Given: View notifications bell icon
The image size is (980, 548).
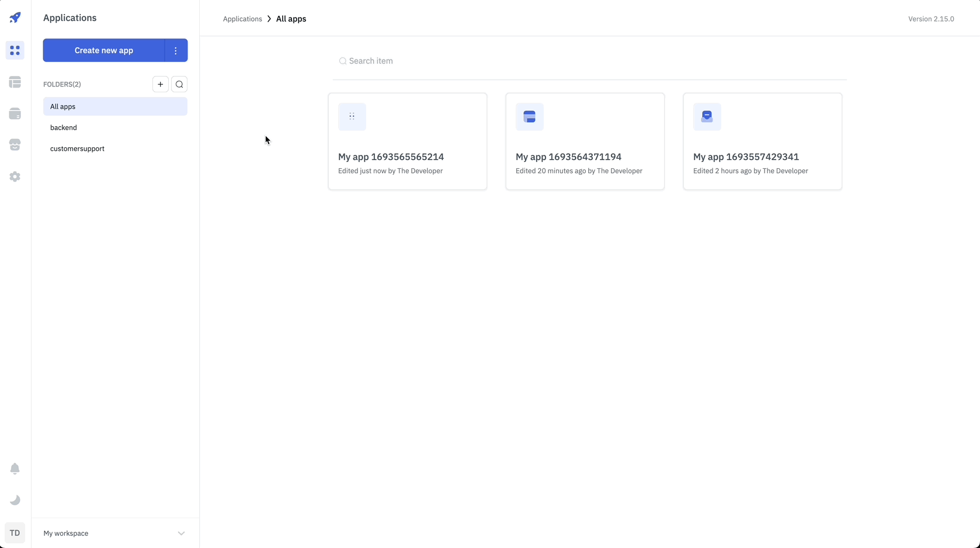Looking at the screenshot, I should pos(15,469).
